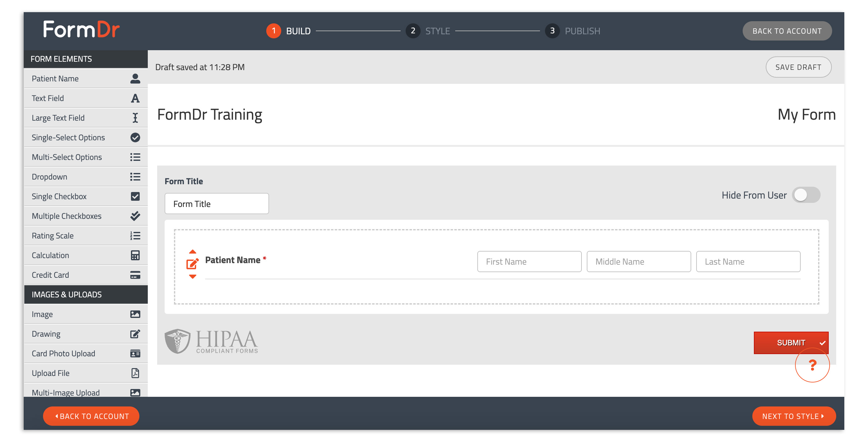Click the Single-Select Options check-circle icon
This screenshot has width=868, height=442.
(135, 137)
